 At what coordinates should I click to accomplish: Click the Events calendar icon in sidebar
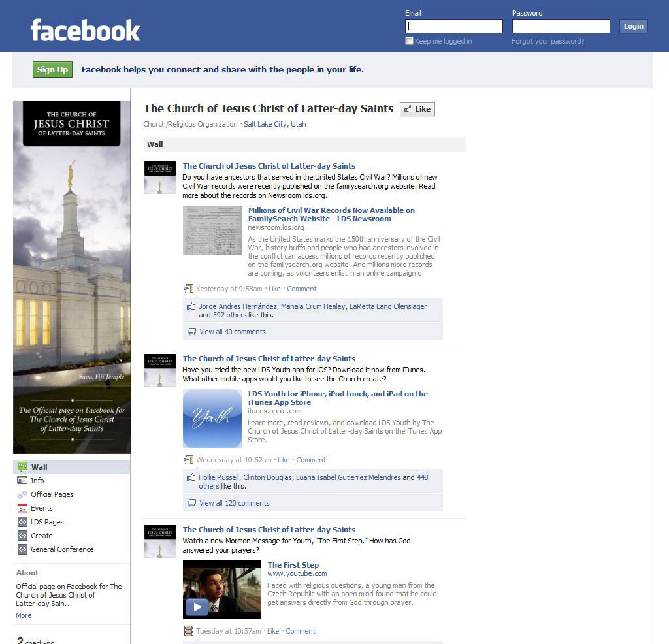coord(22,508)
